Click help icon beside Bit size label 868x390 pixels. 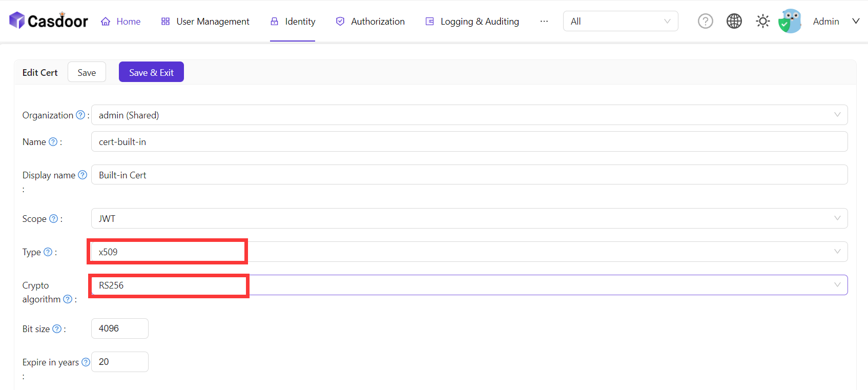(57, 329)
